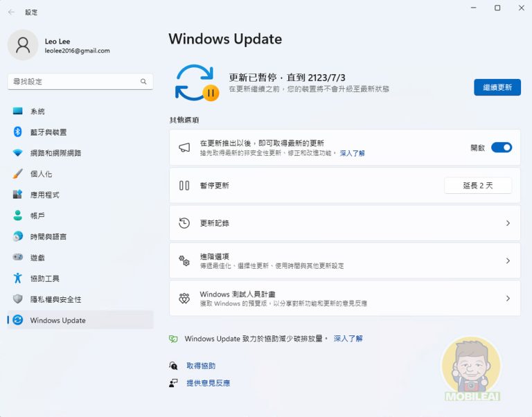Click the 尋找設定 search field
The height and width of the screenshot is (417, 532).
[x=80, y=82]
